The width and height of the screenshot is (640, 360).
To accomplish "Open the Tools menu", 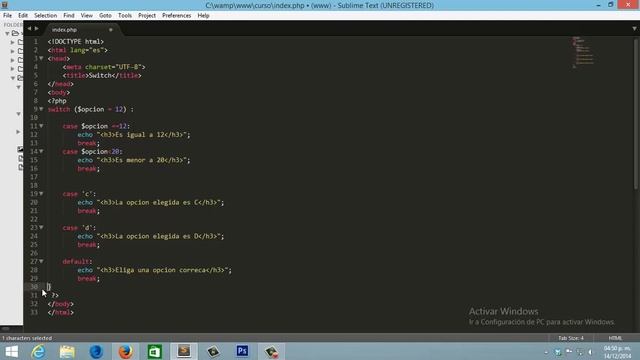I will click(x=124, y=16).
